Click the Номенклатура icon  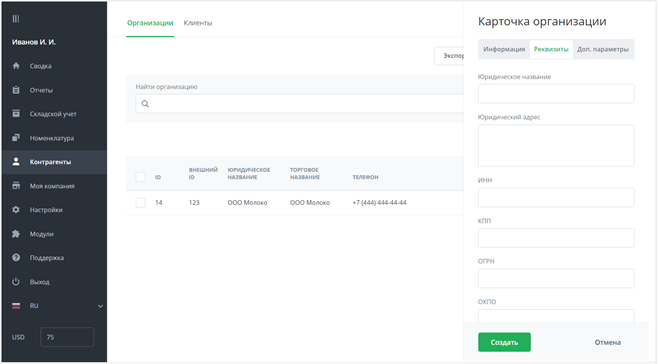tap(16, 138)
